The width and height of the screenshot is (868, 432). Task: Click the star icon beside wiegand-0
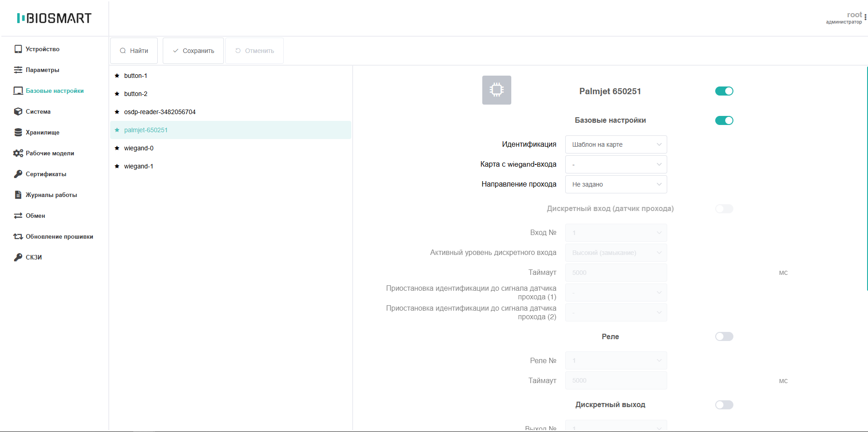[x=117, y=148]
